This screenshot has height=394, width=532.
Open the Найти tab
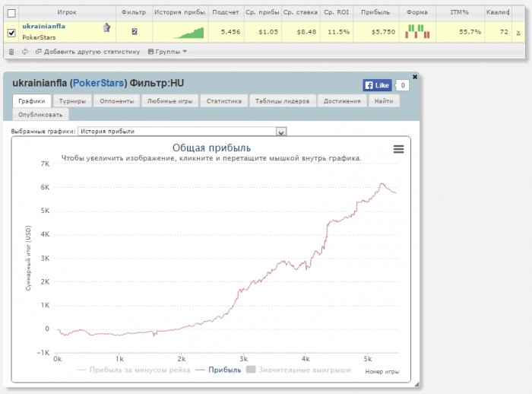(x=384, y=101)
